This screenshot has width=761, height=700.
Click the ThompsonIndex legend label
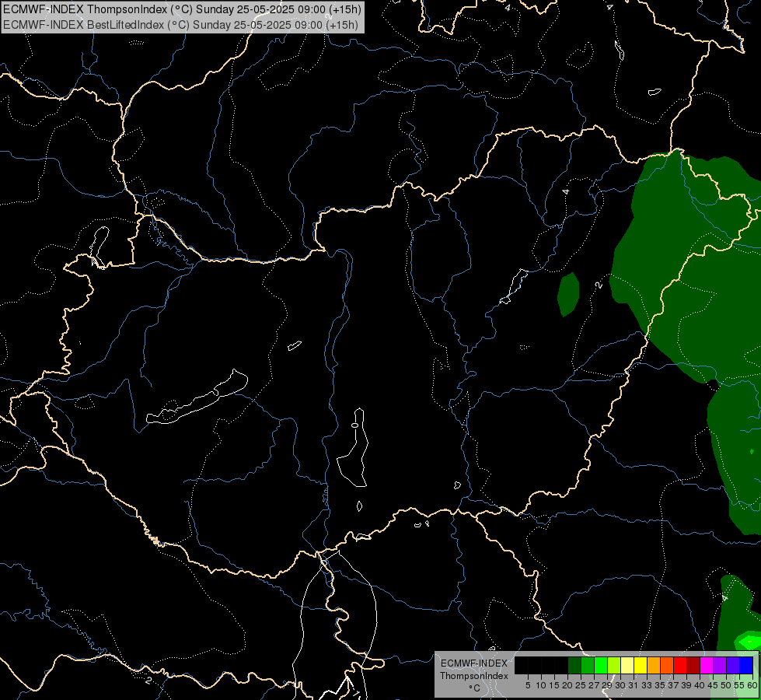point(474,676)
